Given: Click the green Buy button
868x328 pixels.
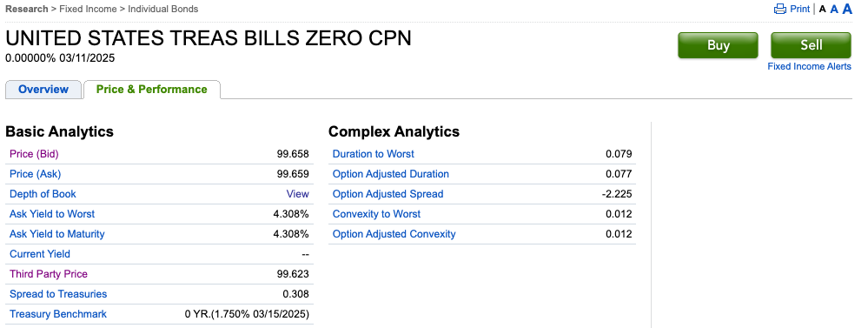Looking at the screenshot, I should coord(718,45).
